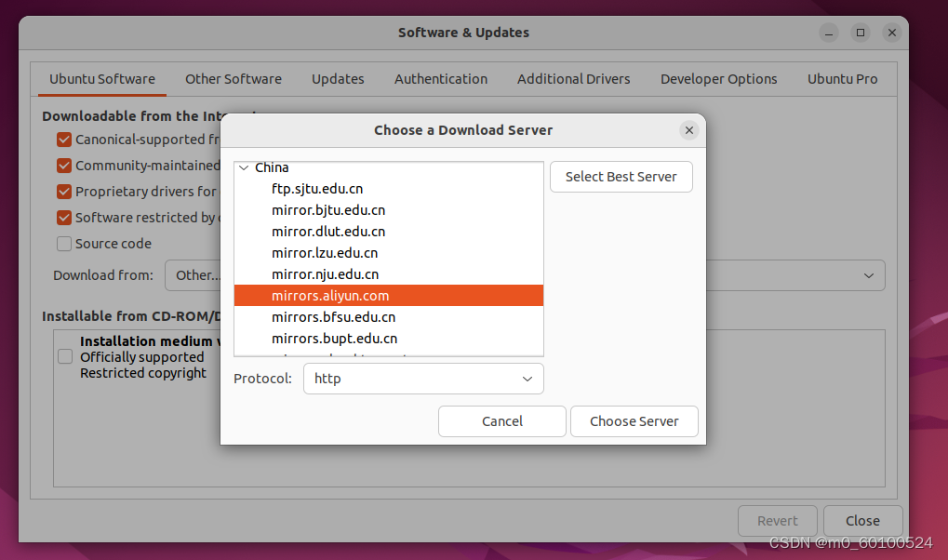Enable the Source code checkbox
Image resolution: width=948 pixels, height=560 pixels.
pos(64,244)
